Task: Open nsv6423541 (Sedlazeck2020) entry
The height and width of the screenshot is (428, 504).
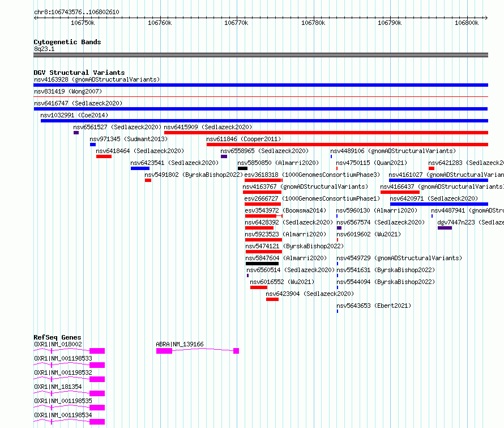Action: point(174,163)
